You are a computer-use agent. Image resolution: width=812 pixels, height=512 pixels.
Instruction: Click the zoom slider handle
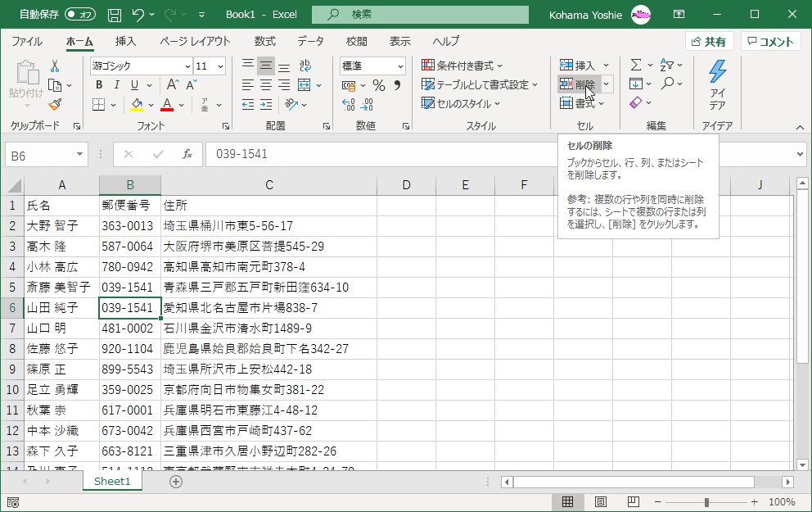(x=706, y=502)
